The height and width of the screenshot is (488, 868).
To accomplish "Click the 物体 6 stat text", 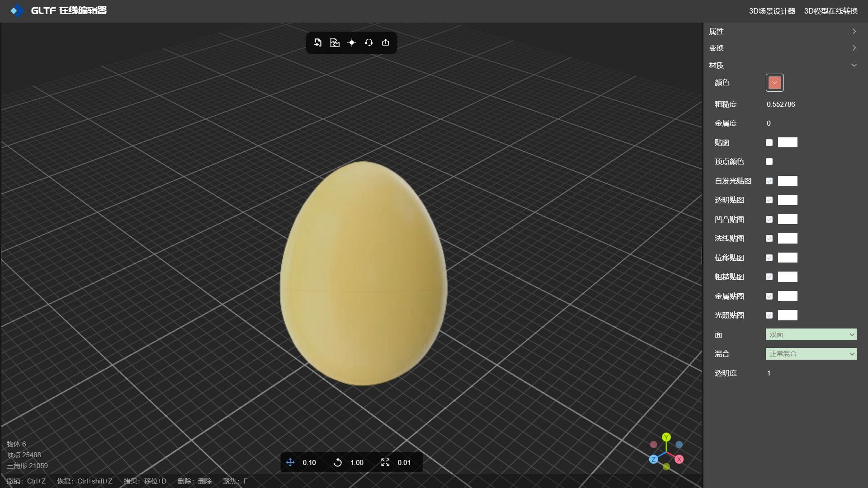I will pos(16,444).
